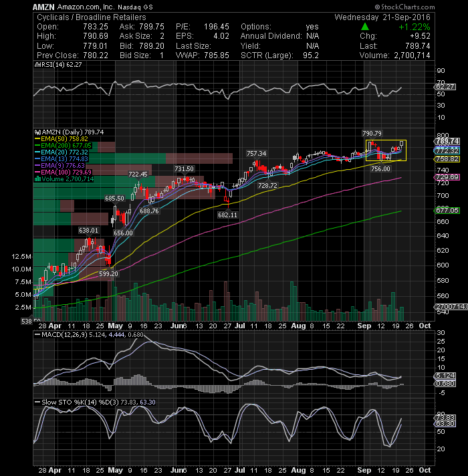This screenshot has height=476, width=468.
Task: Select the Prev Close value 780.22
Action: tap(96, 55)
